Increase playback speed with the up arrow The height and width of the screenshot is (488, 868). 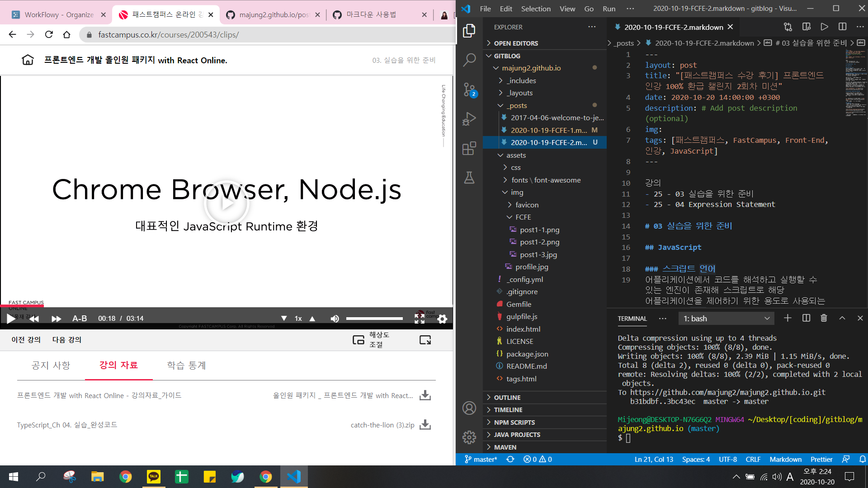point(312,319)
